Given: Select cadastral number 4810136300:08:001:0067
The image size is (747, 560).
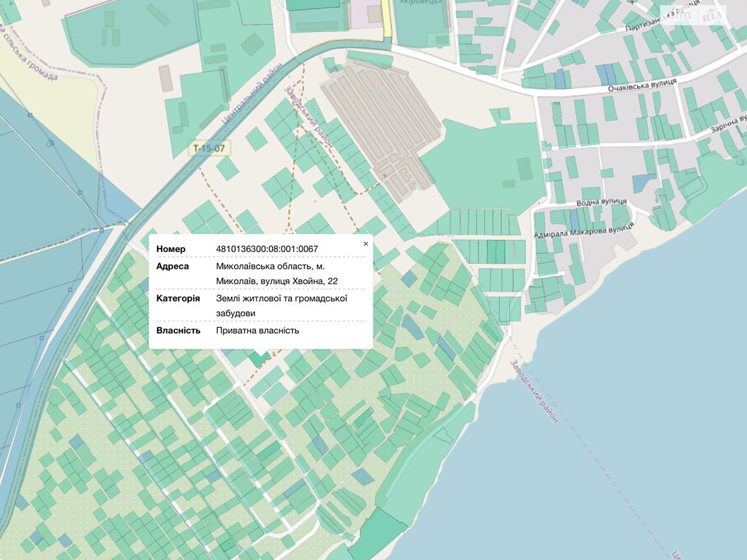Looking at the screenshot, I should (267, 249).
